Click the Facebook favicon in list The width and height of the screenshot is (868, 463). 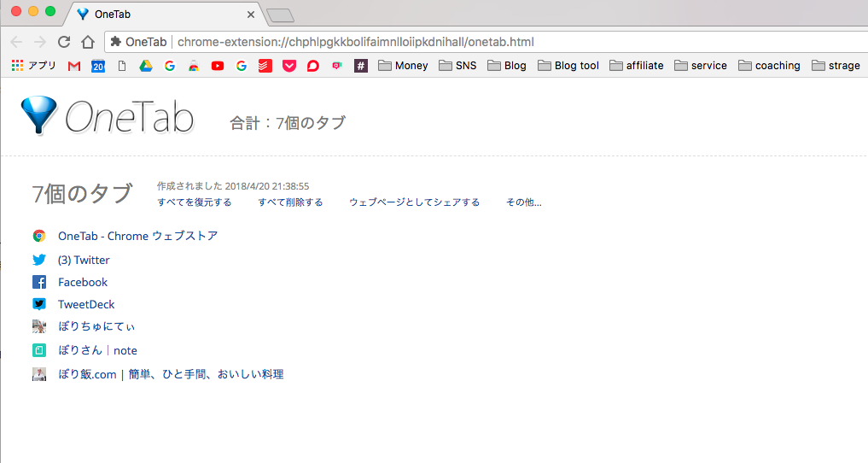click(x=39, y=282)
